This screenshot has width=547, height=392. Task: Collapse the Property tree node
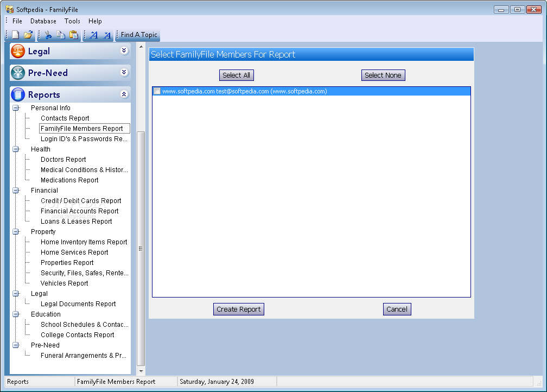[15, 231]
